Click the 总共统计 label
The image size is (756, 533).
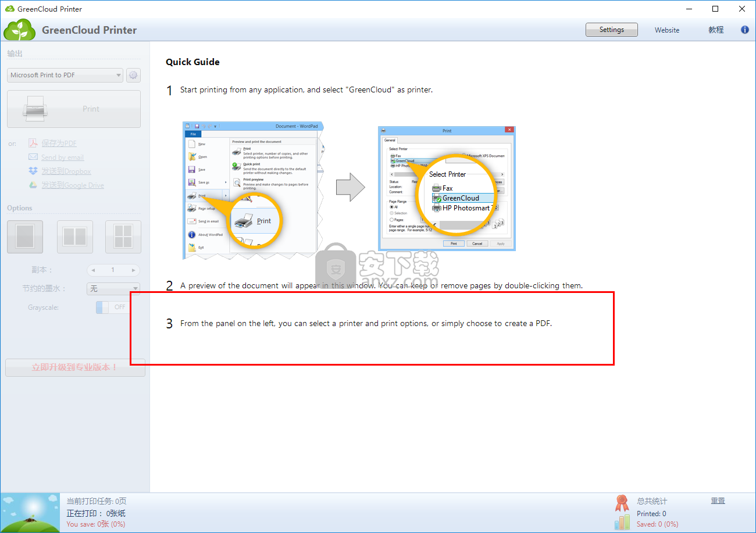[652, 501]
